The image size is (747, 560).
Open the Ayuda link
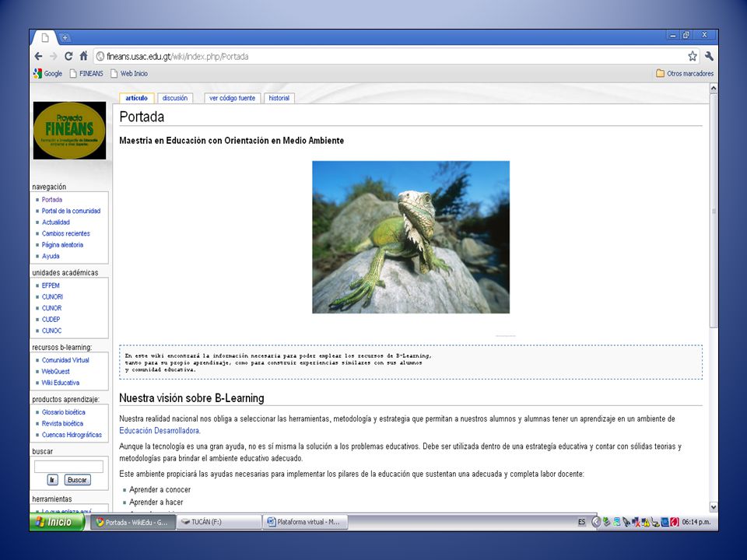tap(51, 256)
